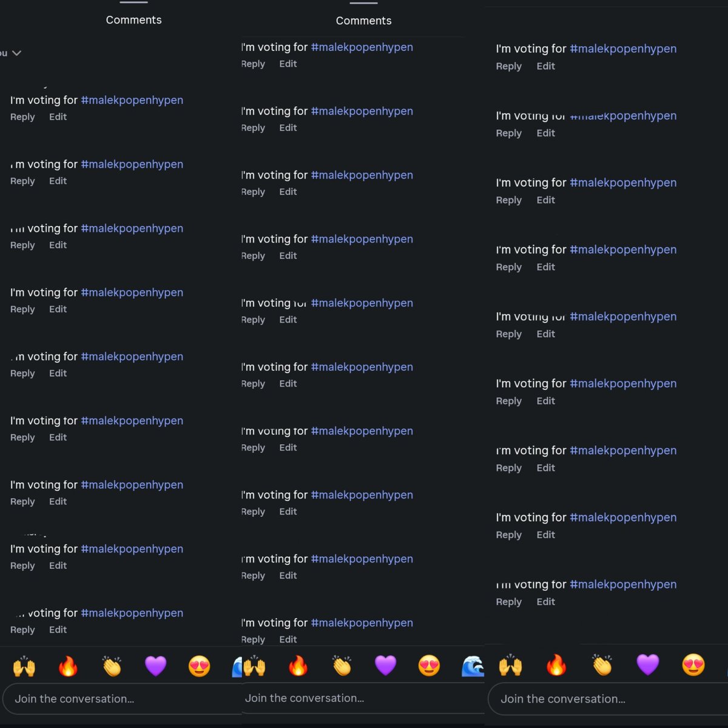Tap clapping hands emoji in middle screenshot
The image size is (728, 728).
point(342,666)
